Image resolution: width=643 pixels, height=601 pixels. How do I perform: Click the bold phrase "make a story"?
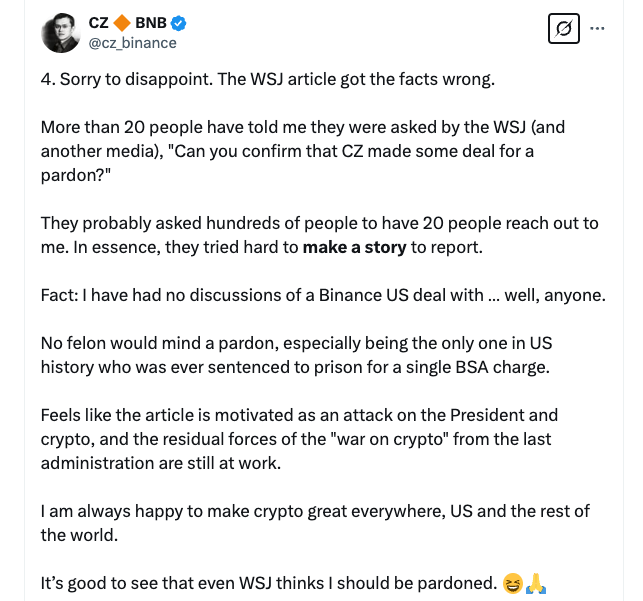[354, 247]
